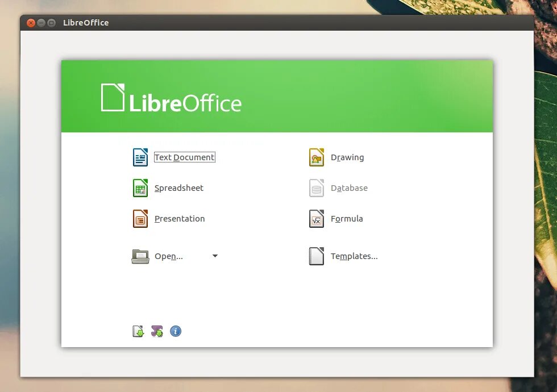Maximize the LibreOffice window
The width and height of the screenshot is (557, 392).
tap(52, 23)
